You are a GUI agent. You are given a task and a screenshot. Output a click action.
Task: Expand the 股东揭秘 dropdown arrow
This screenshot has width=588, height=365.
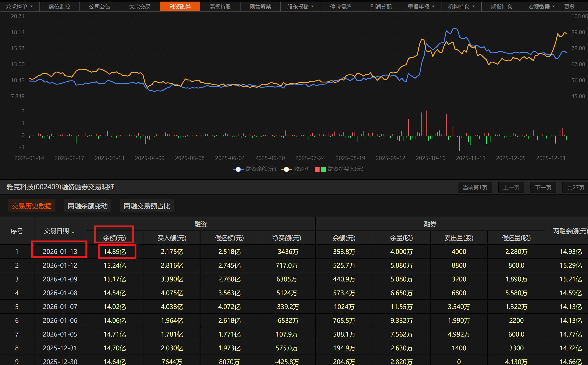tap(313, 6)
